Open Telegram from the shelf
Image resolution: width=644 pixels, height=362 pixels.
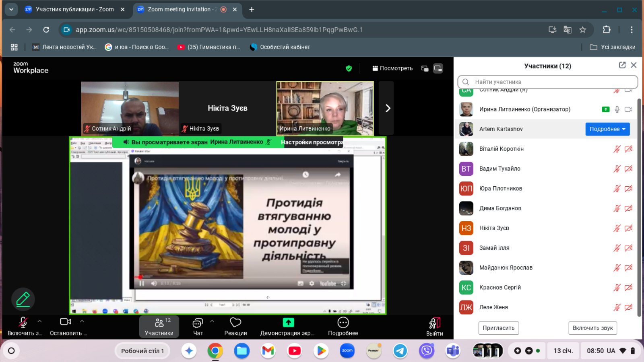pyautogui.click(x=400, y=351)
